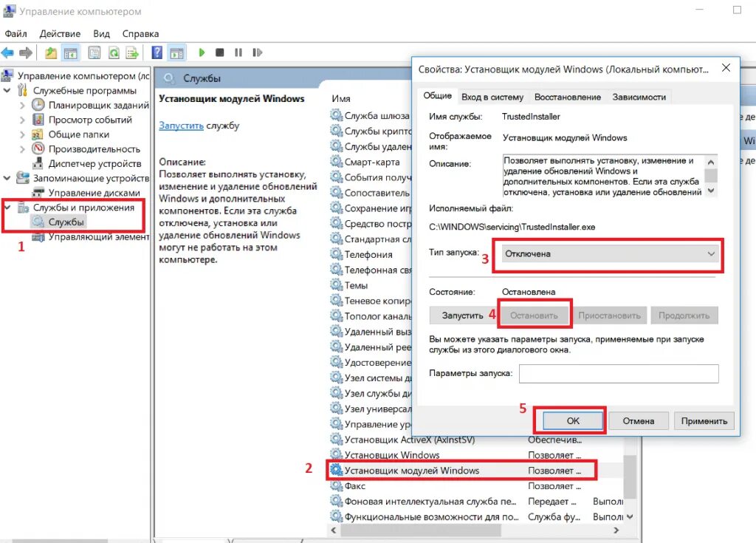Click gear icon beside Сопоставитель service
The height and width of the screenshot is (543, 756).
336,192
